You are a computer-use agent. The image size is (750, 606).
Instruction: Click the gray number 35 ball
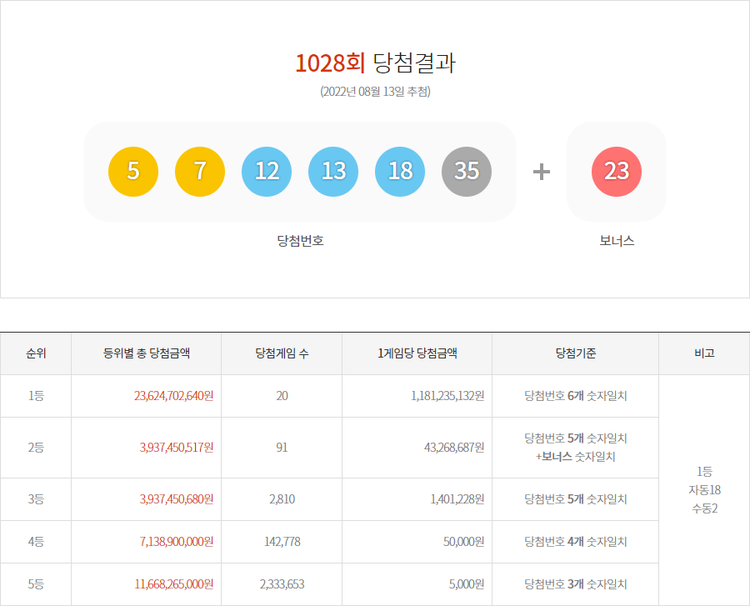point(467,171)
